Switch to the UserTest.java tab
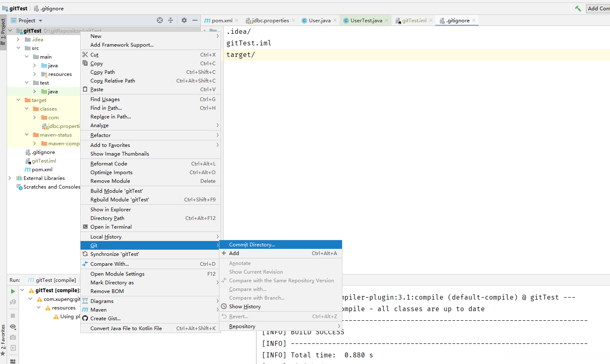The image size is (610, 364). click(366, 21)
